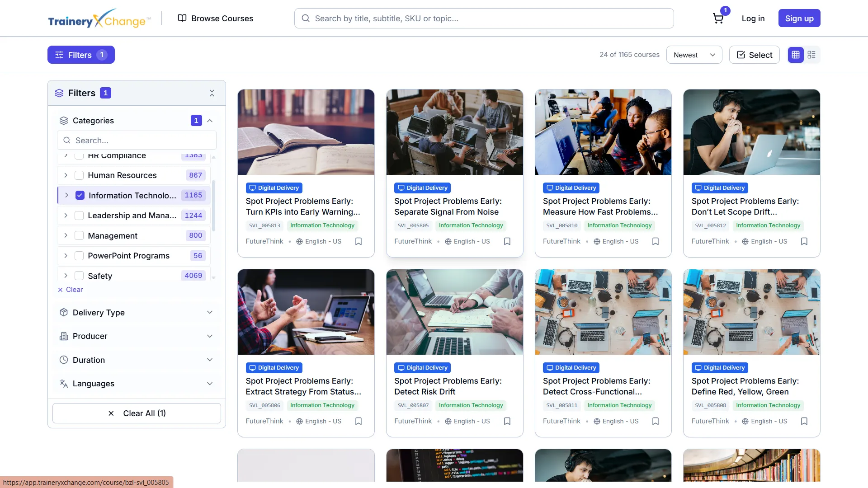
Task: Collapse the Filters panel
Action: tap(212, 93)
